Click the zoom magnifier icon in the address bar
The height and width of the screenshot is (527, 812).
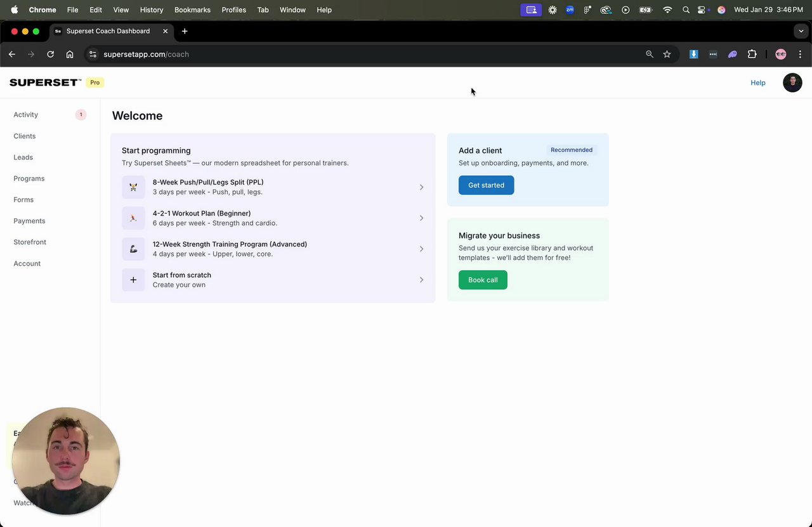[650, 55]
